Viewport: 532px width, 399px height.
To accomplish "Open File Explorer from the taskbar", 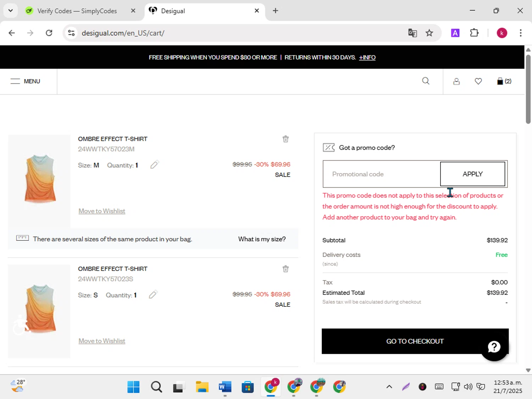I will (202, 387).
